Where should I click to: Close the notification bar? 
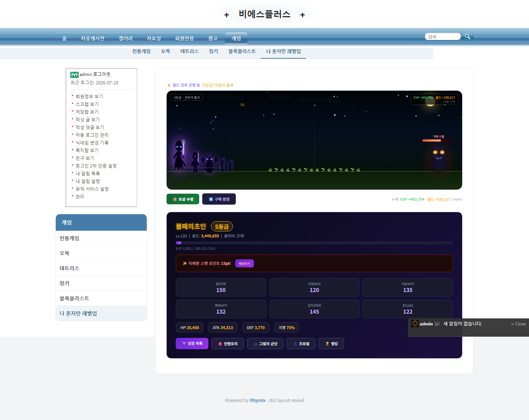[x=518, y=324]
